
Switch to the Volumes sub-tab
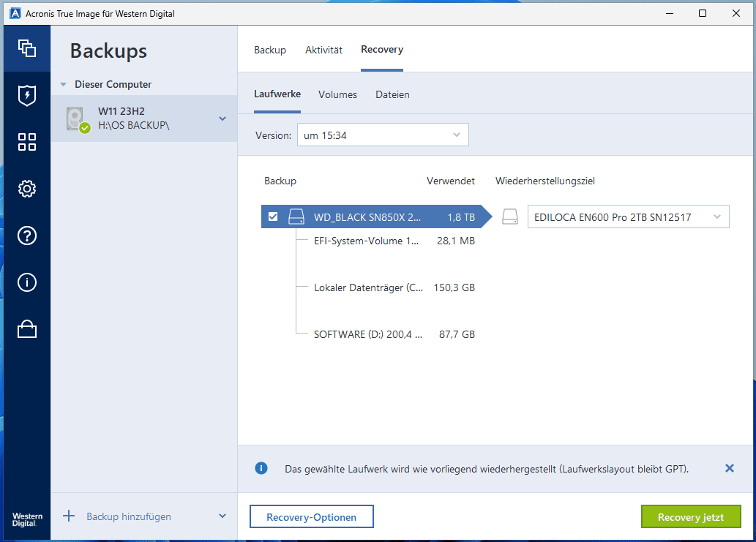click(337, 94)
